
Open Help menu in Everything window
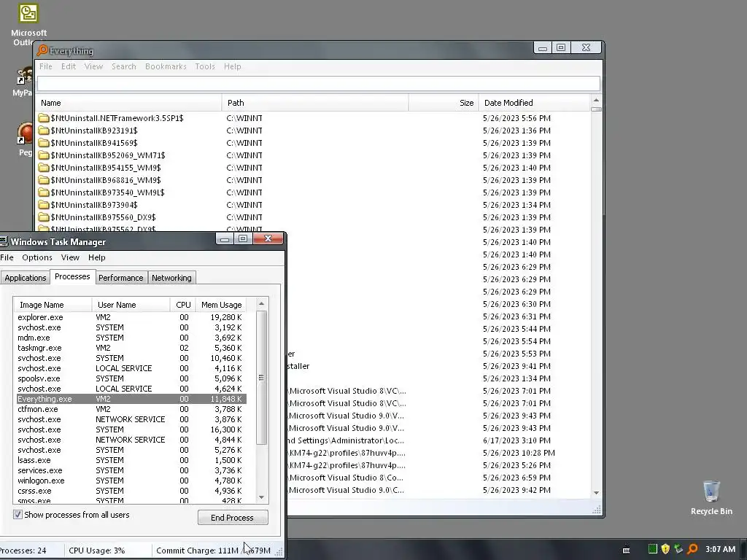tap(233, 66)
